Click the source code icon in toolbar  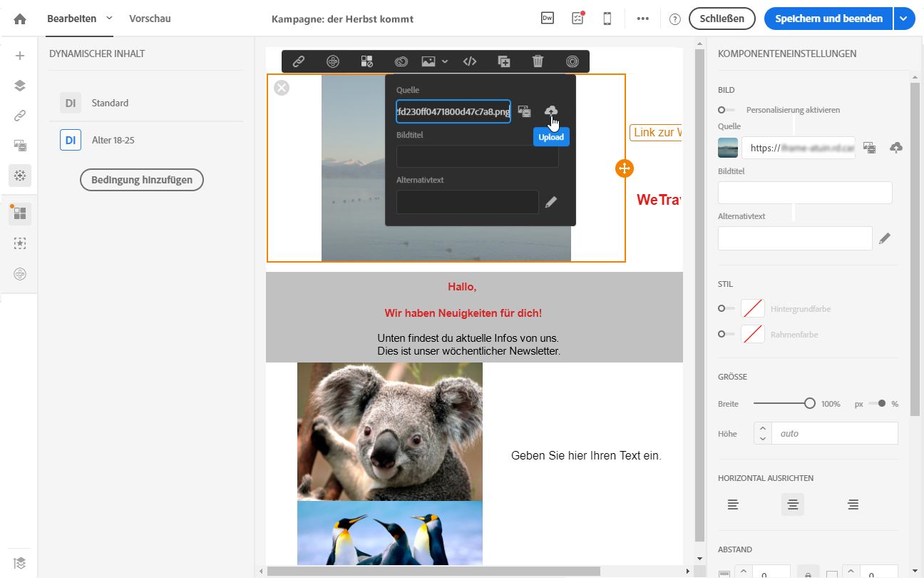(x=469, y=61)
